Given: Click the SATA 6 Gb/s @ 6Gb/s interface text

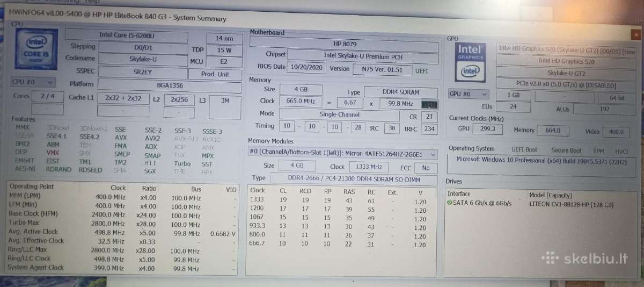Looking at the screenshot, I should pyautogui.click(x=482, y=203).
